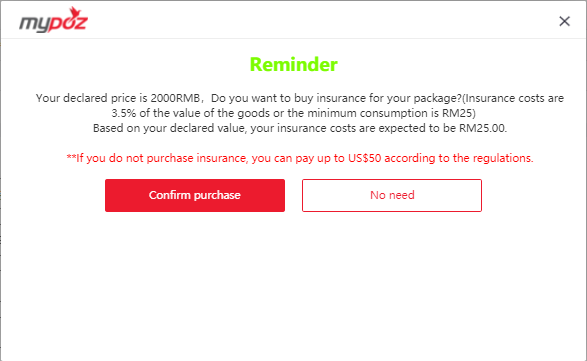587x361 pixels.
Task: Confirm purchase of package insurance
Action: click(195, 195)
